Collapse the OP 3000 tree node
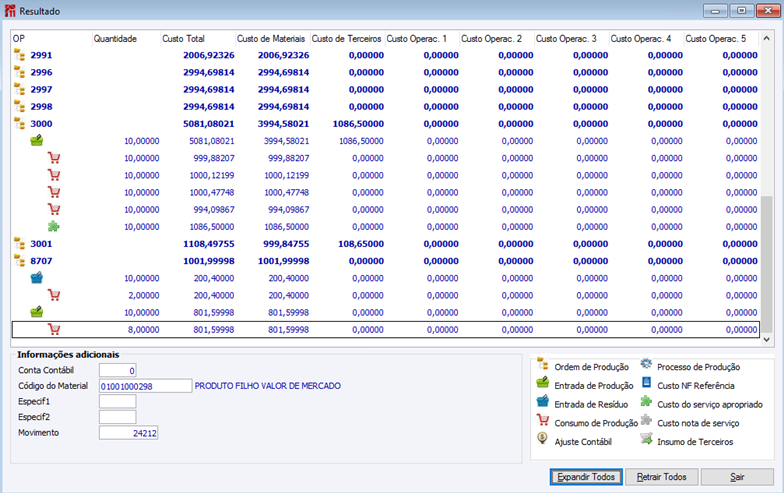 click(19, 124)
